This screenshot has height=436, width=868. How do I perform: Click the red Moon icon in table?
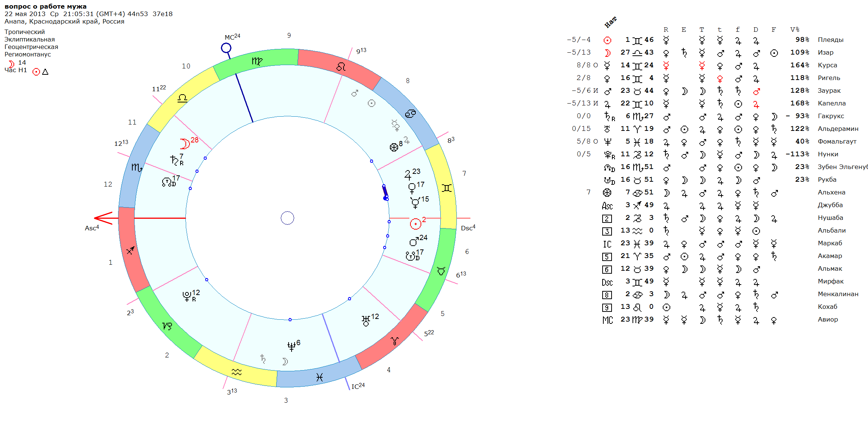(607, 53)
